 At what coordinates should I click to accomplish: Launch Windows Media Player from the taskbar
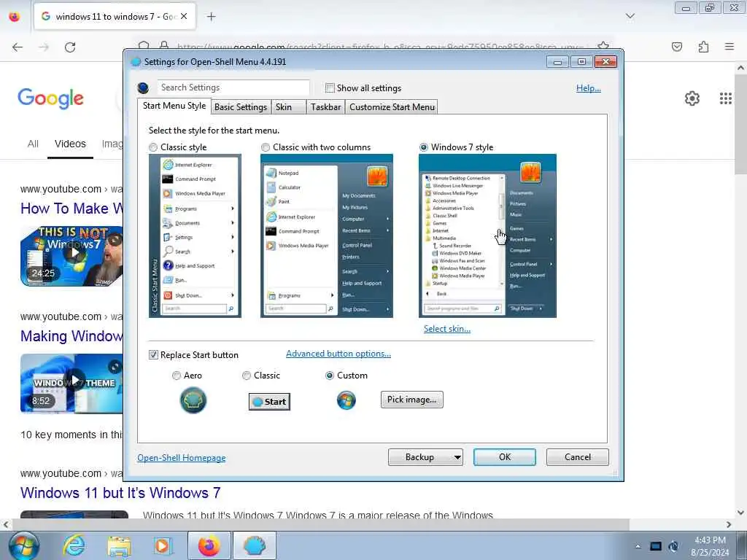(x=162, y=546)
